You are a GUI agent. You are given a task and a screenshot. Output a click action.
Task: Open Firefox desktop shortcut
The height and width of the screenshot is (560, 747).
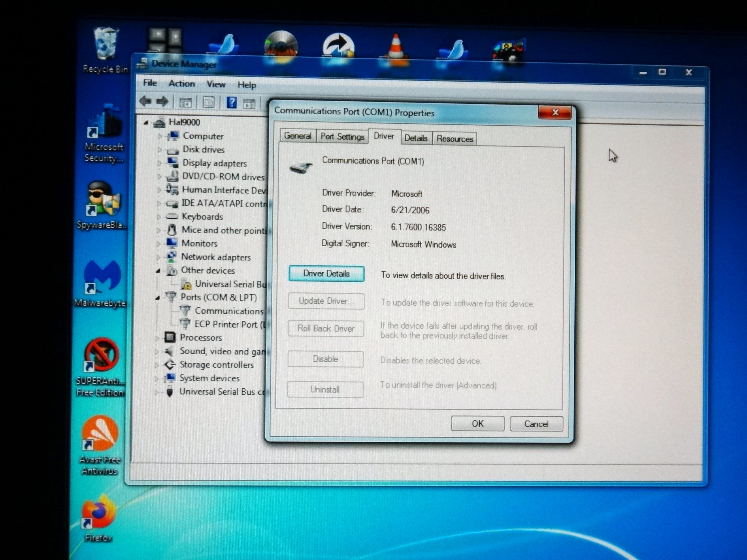point(99,518)
